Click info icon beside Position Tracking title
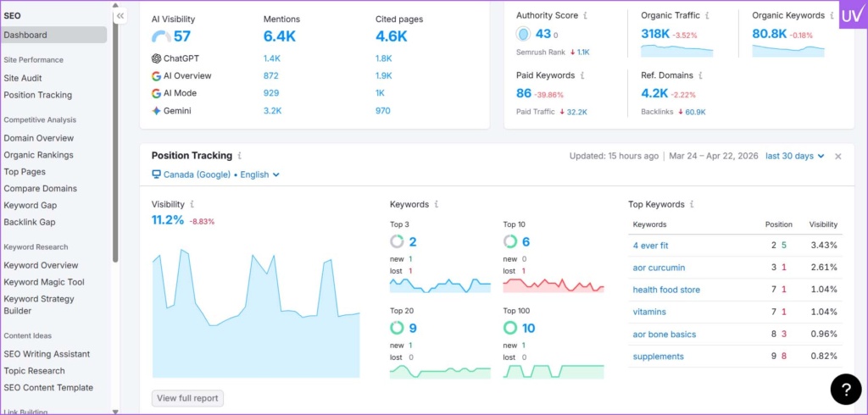868x415 pixels. (x=240, y=156)
